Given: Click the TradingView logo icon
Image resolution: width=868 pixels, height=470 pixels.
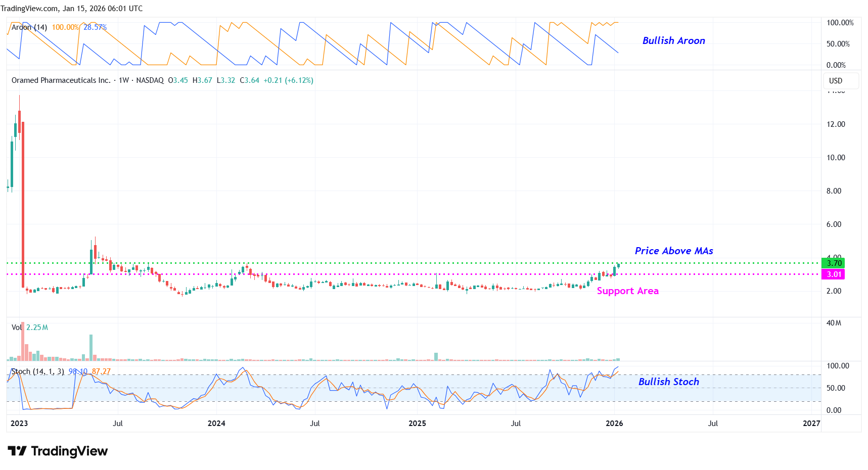Looking at the screenshot, I should (x=17, y=451).
